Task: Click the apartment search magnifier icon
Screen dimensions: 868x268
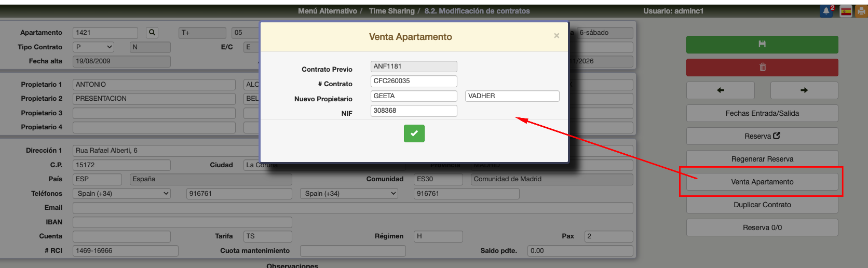Action: coord(152,33)
